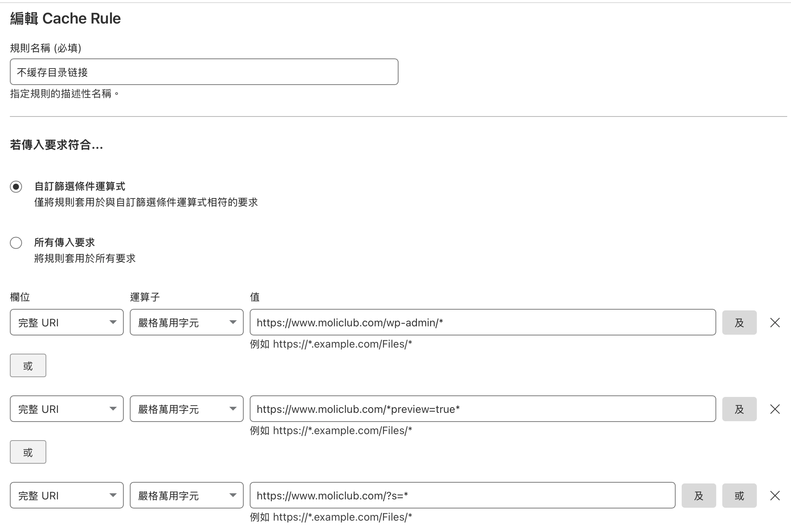Image resolution: width=791 pixels, height=532 pixels.
Task: Click the example hint under ?s= field
Action: 331,517
